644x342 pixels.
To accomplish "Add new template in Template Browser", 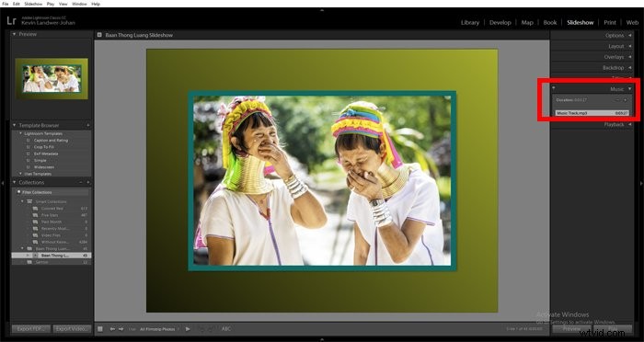I will [x=88, y=125].
